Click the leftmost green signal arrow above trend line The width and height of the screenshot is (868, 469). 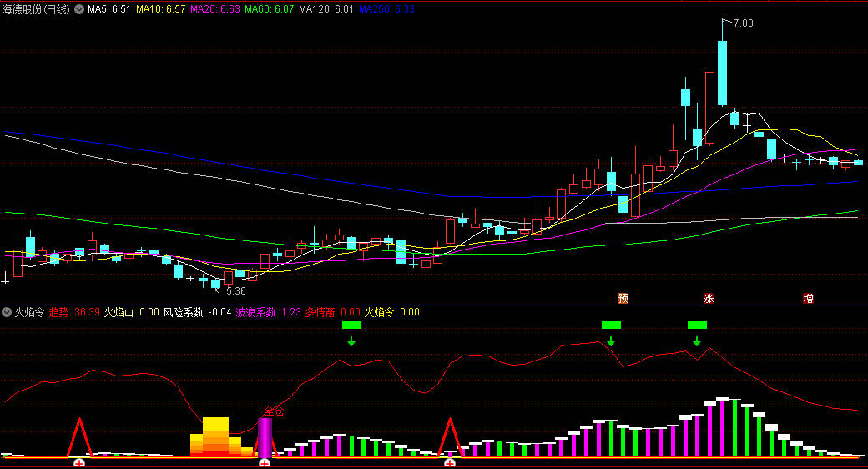[351, 341]
